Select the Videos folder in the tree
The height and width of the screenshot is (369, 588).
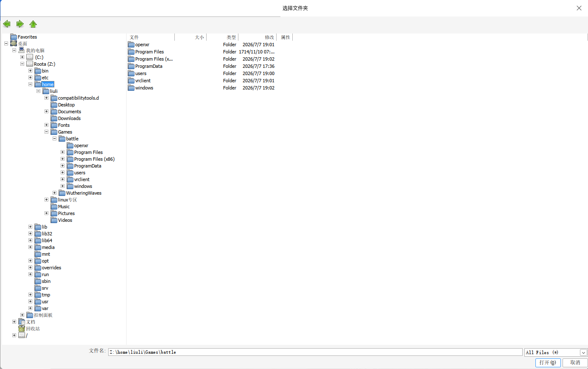[x=65, y=220]
